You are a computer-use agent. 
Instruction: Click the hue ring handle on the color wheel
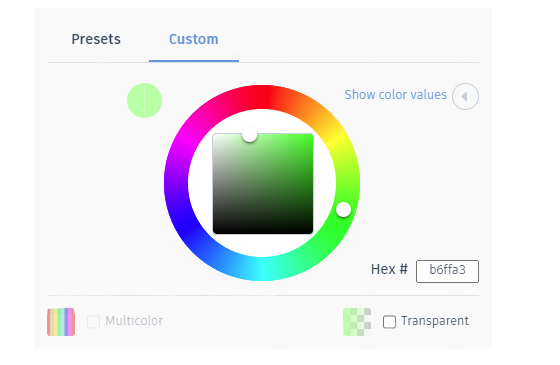(x=343, y=210)
